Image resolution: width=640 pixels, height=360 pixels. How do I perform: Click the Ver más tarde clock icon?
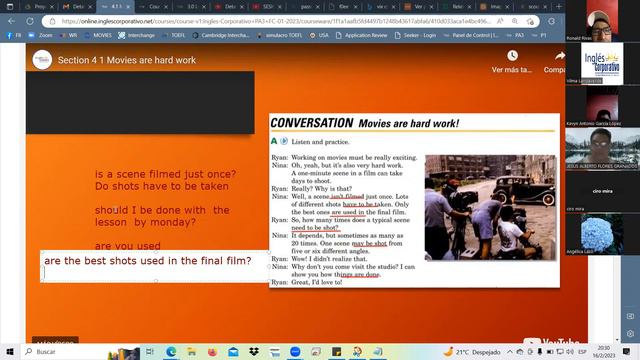tap(512, 56)
